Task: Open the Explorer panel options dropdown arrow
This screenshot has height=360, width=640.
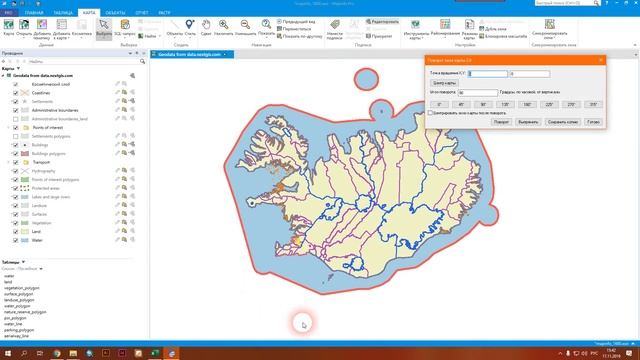Action: click(x=130, y=53)
